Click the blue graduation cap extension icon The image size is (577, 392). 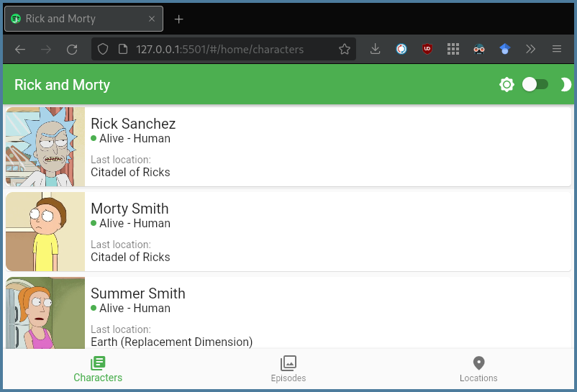(505, 49)
